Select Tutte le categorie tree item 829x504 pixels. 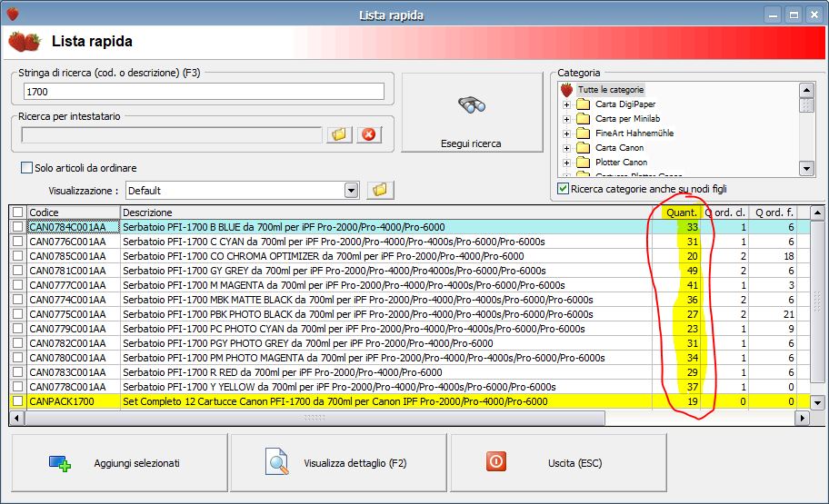(611, 90)
